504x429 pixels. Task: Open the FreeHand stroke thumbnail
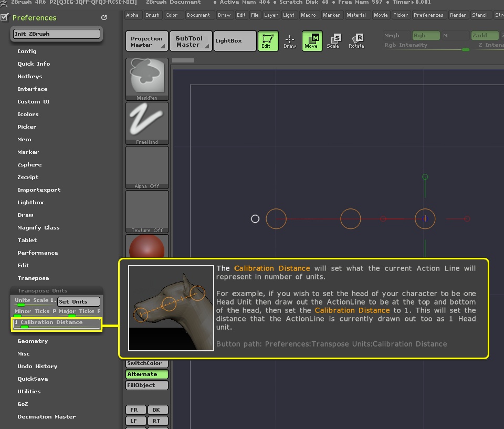[x=147, y=123]
